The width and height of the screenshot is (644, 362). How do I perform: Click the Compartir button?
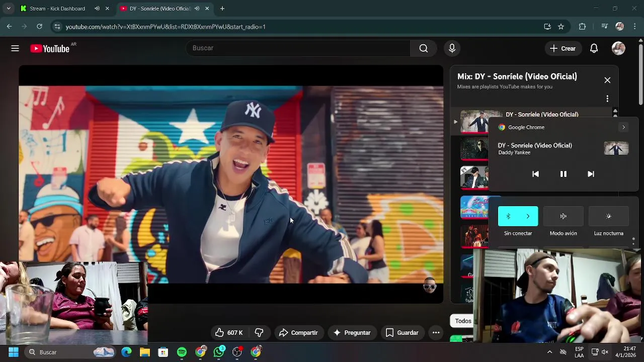click(x=298, y=333)
